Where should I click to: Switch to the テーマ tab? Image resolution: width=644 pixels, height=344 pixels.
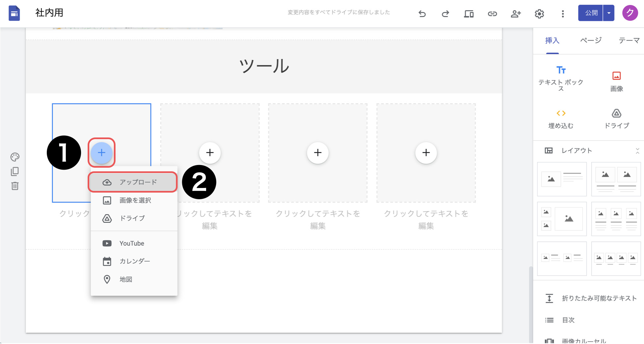629,41
